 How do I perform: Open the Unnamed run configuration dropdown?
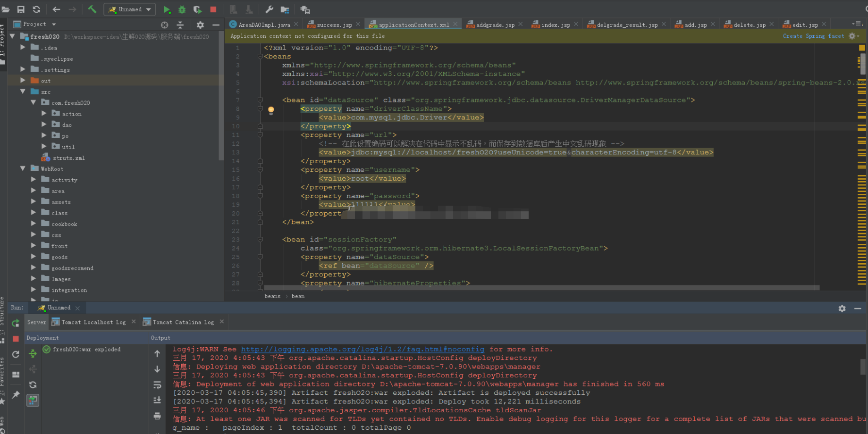130,9
